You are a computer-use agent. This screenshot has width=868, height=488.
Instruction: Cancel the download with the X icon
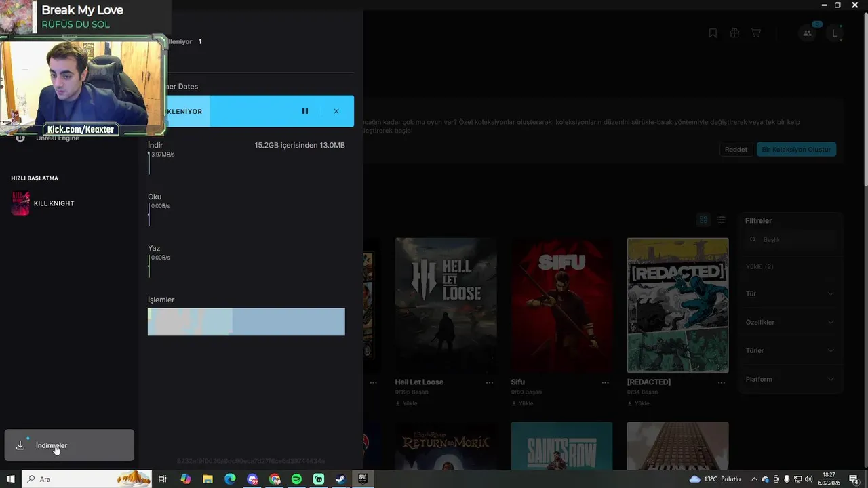(x=336, y=111)
